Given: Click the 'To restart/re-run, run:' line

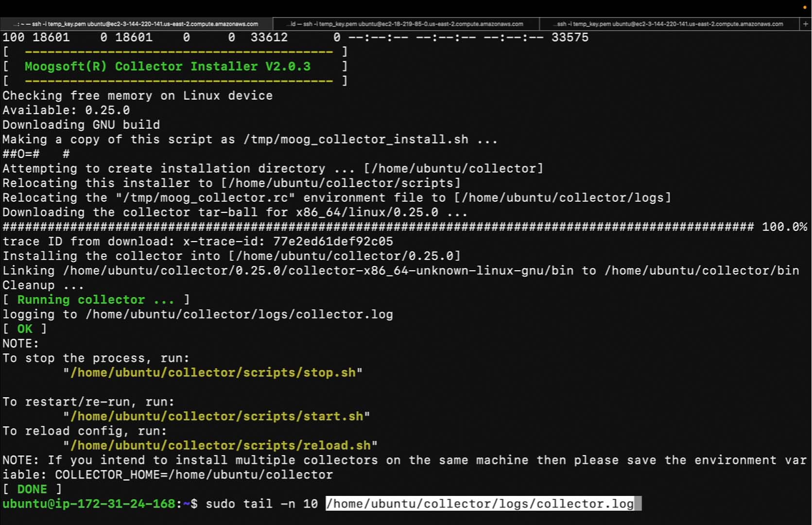Looking at the screenshot, I should (88, 402).
